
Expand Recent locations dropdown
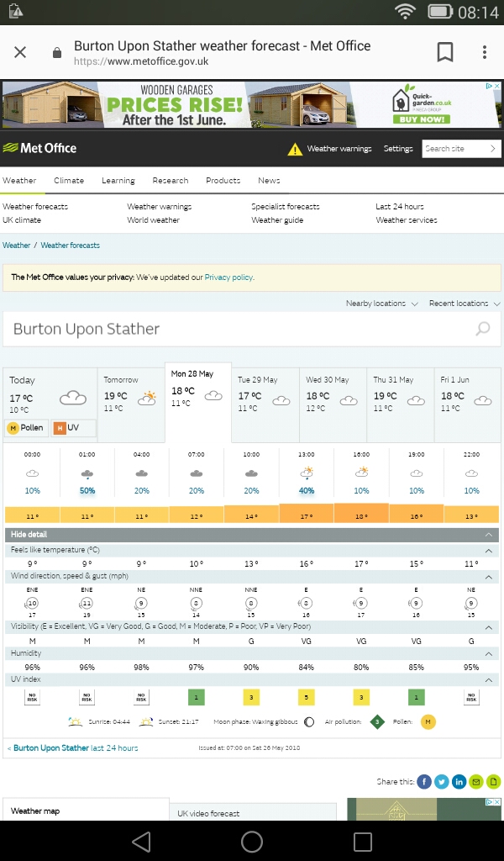click(x=465, y=303)
